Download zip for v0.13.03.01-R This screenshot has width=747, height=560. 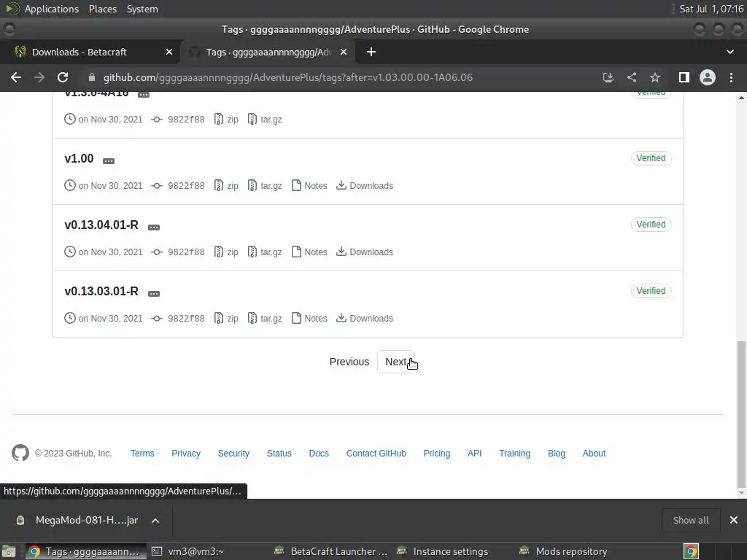click(226, 318)
